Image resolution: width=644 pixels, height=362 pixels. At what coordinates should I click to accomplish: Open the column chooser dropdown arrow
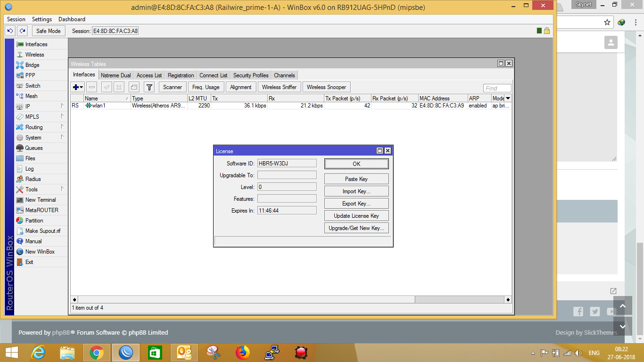pos(508,98)
